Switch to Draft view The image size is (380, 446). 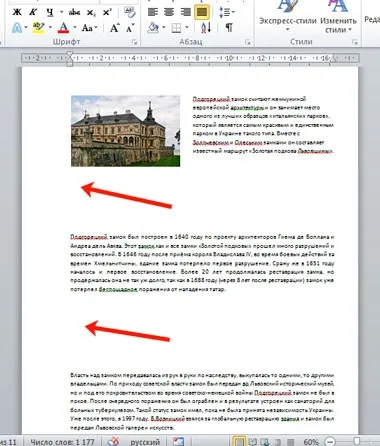point(290,442)
